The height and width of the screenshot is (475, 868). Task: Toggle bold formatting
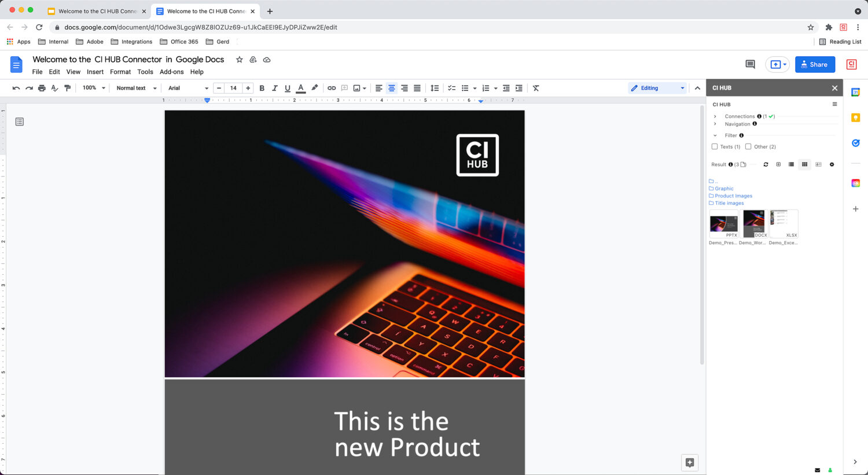click(262, 88)
